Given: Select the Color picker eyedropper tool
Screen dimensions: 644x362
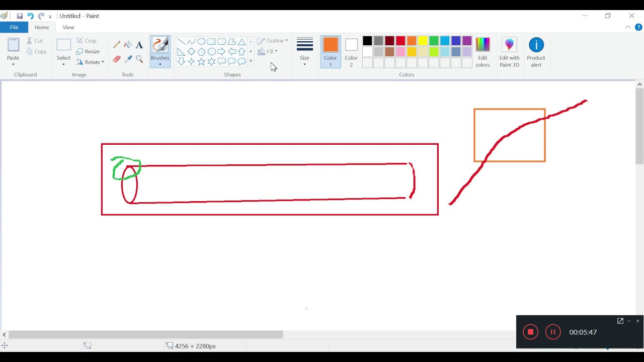Looking at the screenshot, I should [128, 59].
